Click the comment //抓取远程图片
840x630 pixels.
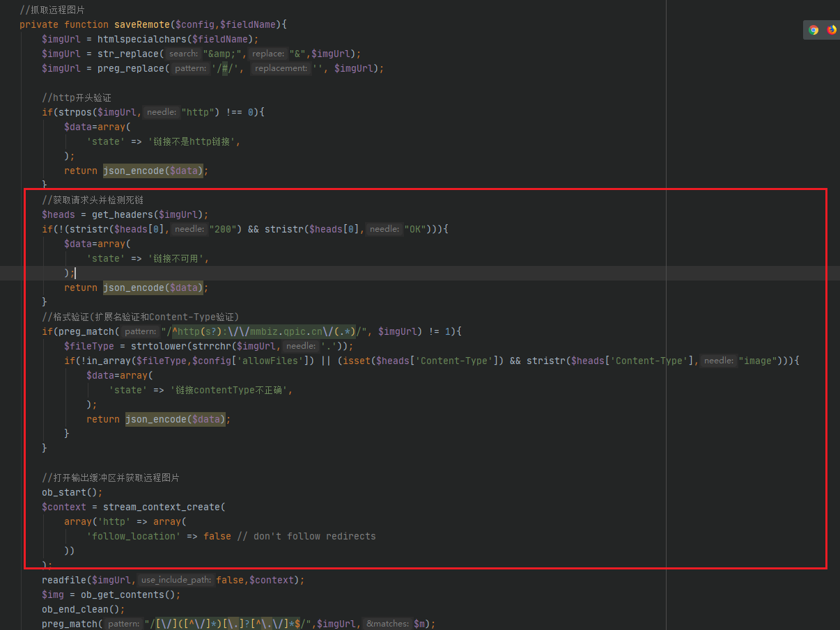tap(52, 10)
